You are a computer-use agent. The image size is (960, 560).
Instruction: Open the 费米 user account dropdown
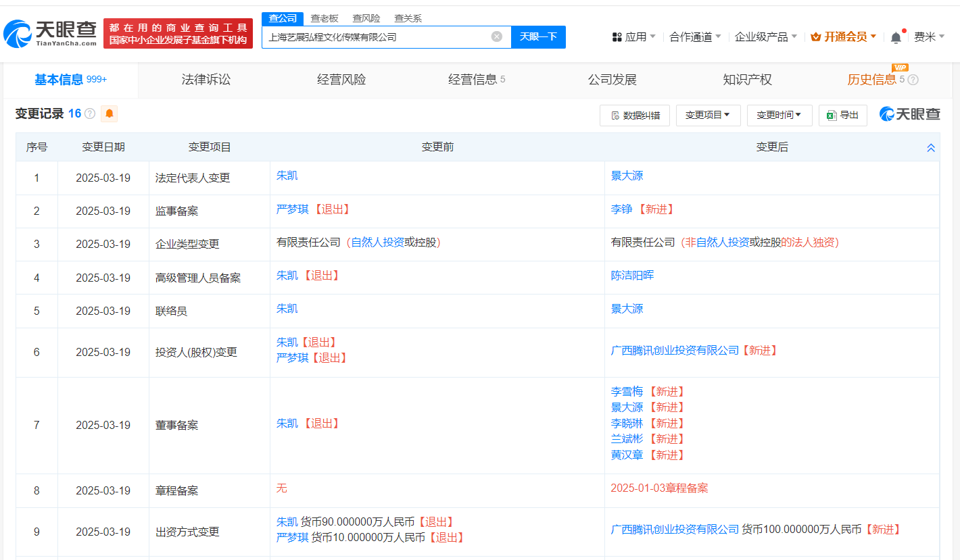(930, 36)
